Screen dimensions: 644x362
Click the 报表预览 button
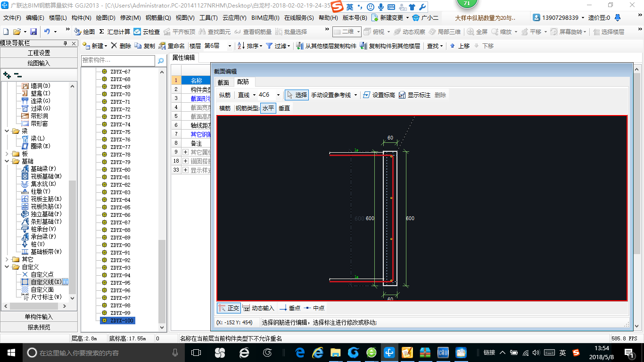(x=39, y=327)
